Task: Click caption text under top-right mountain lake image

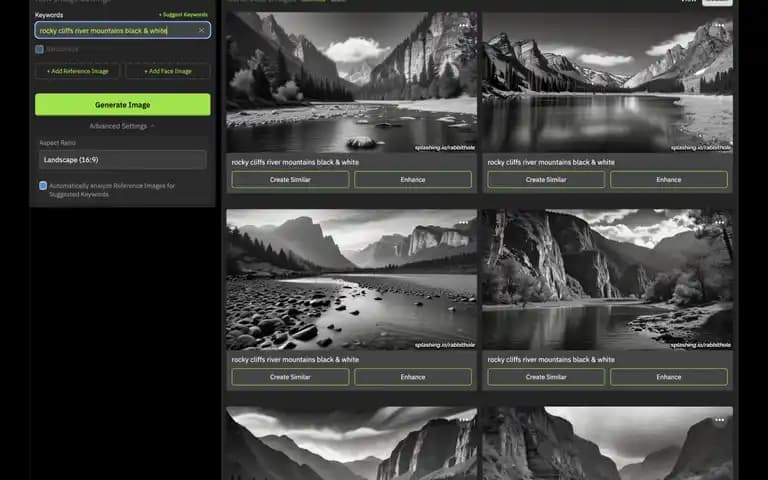Action: (x=551, y=162)
